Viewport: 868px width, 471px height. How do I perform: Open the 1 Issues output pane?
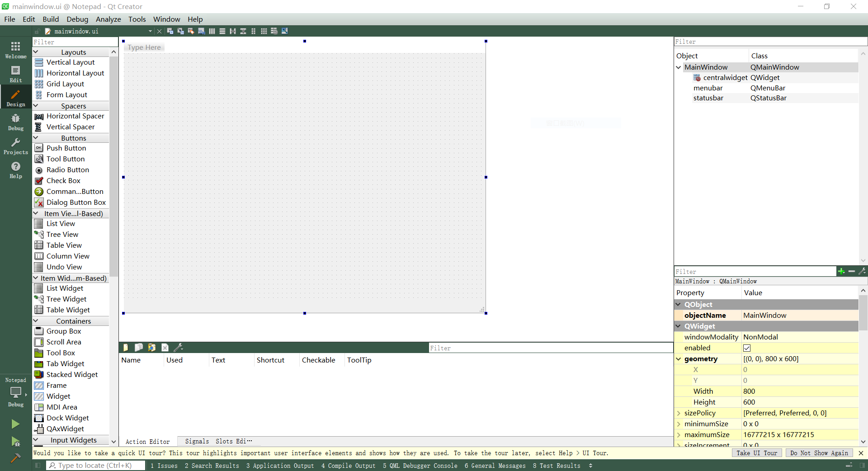click(164, 466)
